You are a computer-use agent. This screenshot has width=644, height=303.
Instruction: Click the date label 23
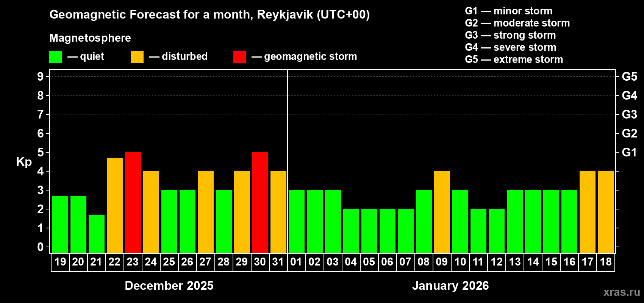coord(133,262)
